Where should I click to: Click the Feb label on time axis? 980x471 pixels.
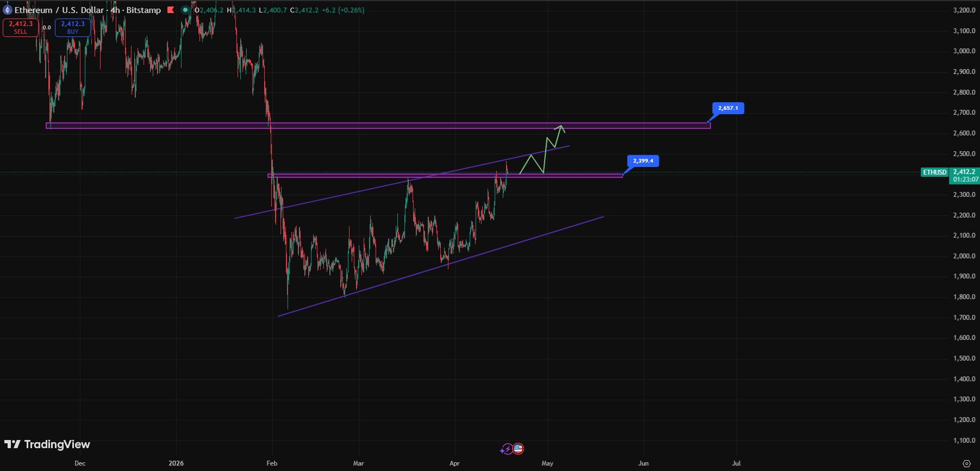click(272, 463)
